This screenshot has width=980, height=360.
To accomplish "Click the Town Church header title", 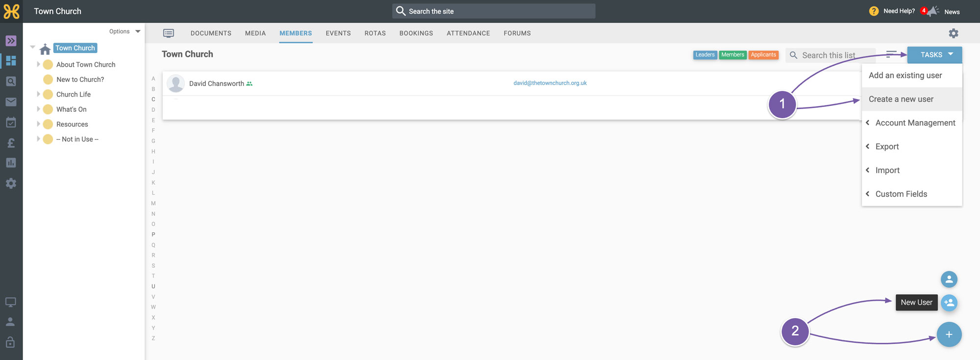I will [x=57, y=11].
